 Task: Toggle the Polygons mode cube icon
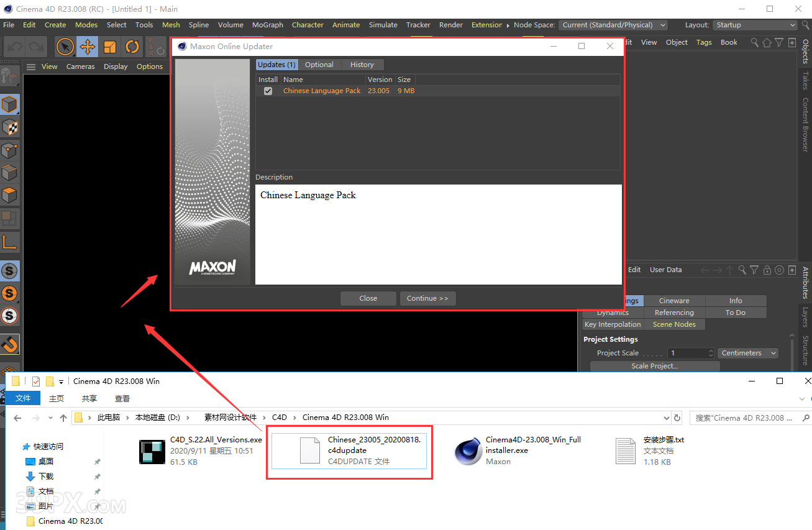[10, 195]
